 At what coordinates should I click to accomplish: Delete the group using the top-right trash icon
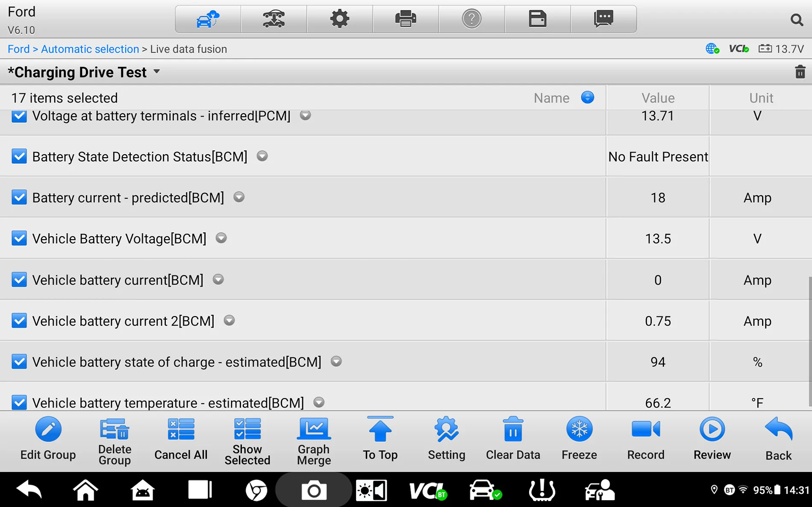tap(800, 72)
